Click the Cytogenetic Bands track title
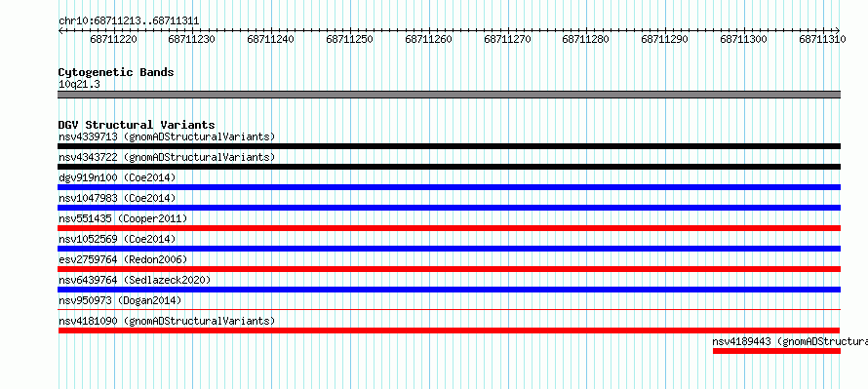Image resolution: width=868 pixels, height=389 pixels. click(x=116, y=72)
